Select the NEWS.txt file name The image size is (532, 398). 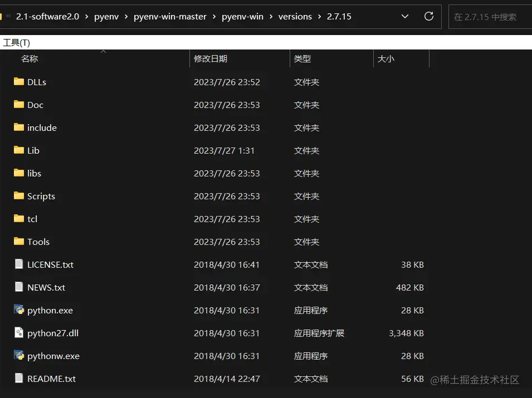point(46,287)
